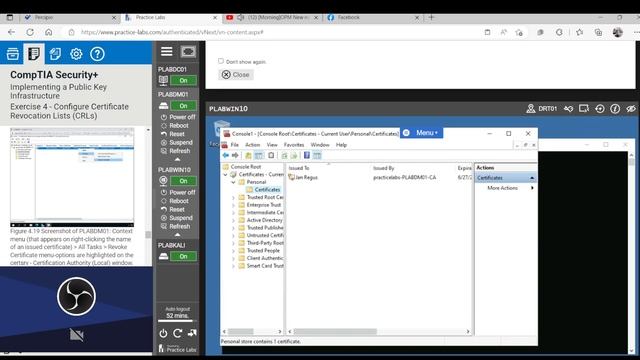This screenshot has width=640, height=360.
Task: Open the File menu in Console1
Action: point(234,145)
